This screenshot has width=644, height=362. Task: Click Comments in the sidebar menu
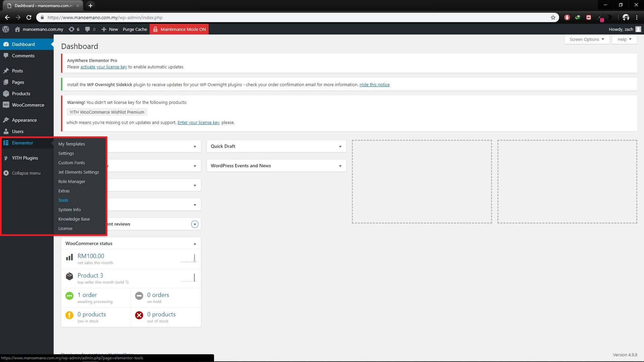pyautogui.click(x=23, y=56)
